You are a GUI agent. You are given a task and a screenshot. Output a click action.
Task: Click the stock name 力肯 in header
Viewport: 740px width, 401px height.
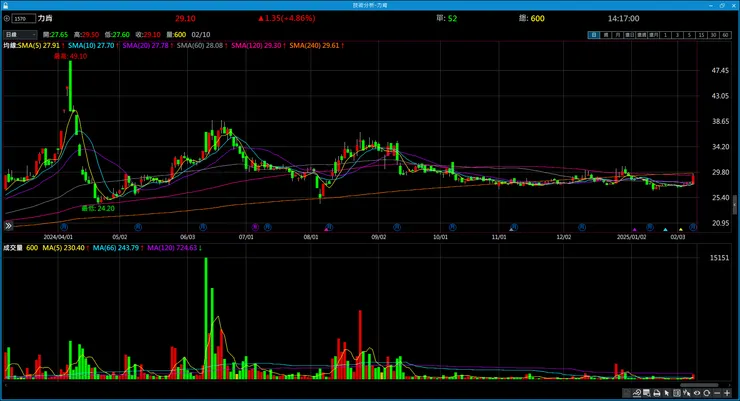(x=45, y=18)
